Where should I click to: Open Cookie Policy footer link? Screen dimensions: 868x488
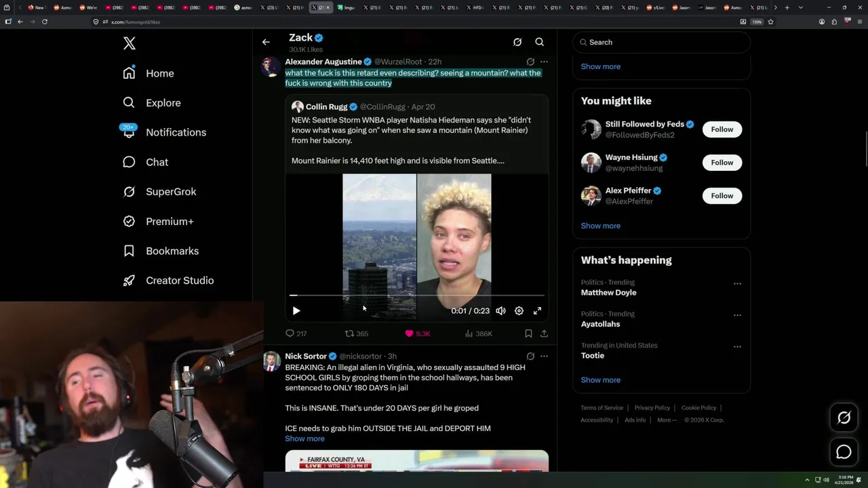click(698, 408)
